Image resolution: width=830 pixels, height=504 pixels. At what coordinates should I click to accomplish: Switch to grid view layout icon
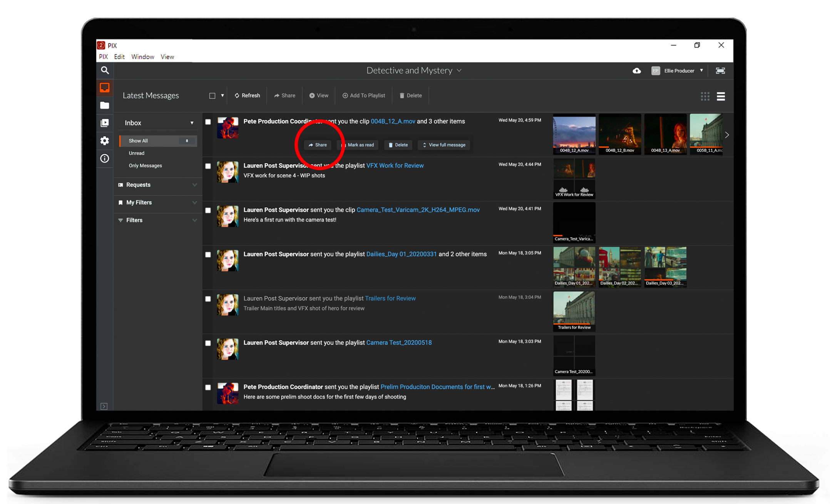click(705, 96)
